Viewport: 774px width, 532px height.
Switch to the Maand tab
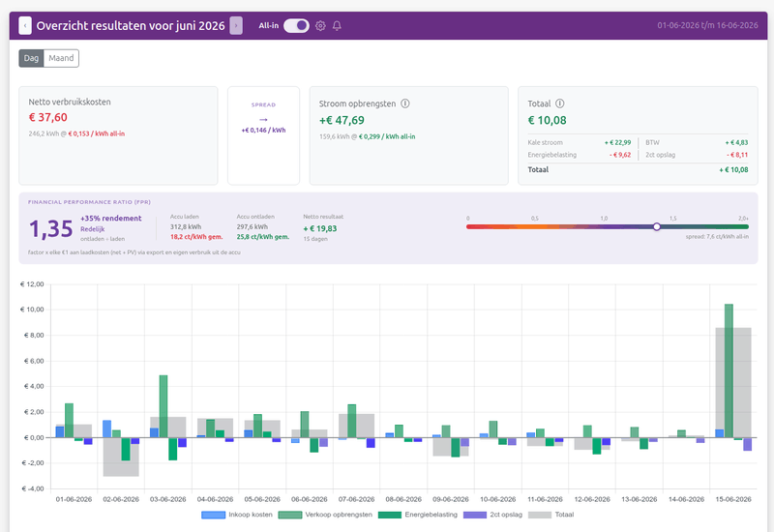coord(61,58)
